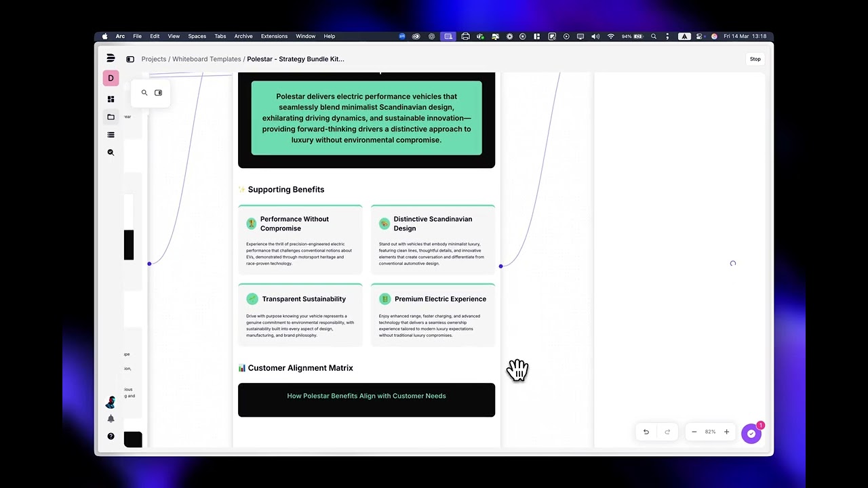Open the user profile avatar in sidebar
This screenshot has height=488, width=868.
tap(111, 402)
